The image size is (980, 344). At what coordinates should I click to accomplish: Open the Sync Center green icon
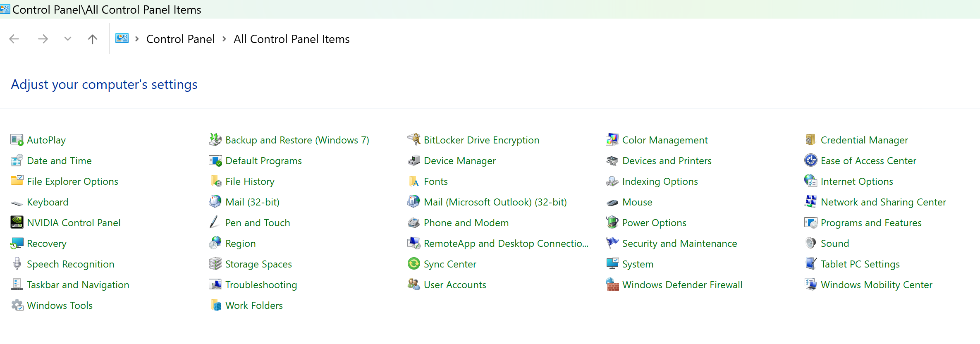click(x=414, y=264)
